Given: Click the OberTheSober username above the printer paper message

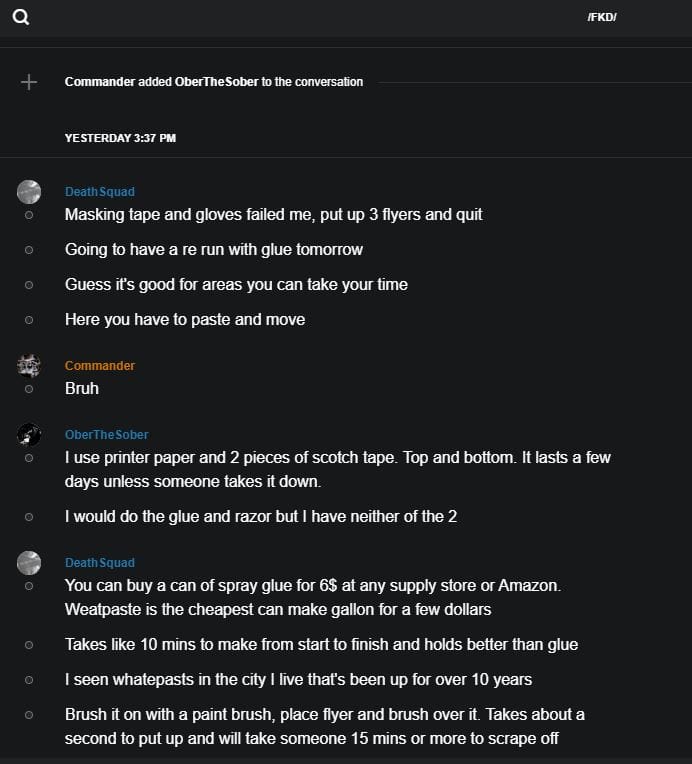Looking at the screenshot, I should pyautogui.click(x=106, y=435).
